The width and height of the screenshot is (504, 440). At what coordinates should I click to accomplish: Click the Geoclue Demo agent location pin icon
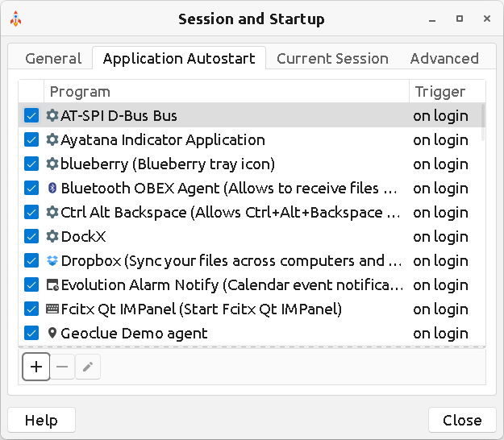pyautogui.click(x=52, y=333)
